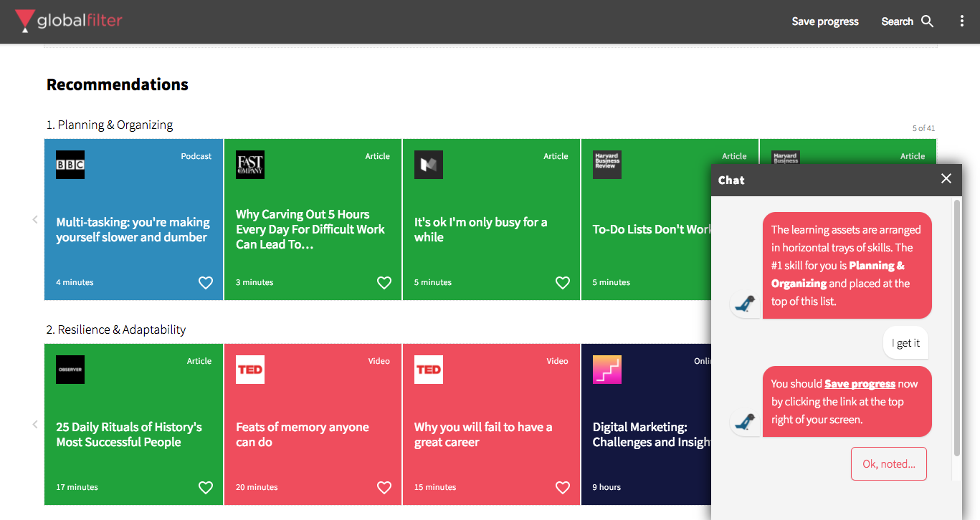Click the chat panel vertical scrollbar

(956, 328)
